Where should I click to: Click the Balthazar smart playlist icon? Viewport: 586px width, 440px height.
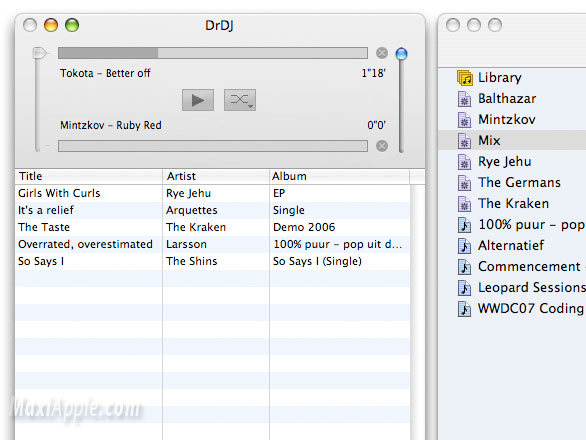point(464,99)
